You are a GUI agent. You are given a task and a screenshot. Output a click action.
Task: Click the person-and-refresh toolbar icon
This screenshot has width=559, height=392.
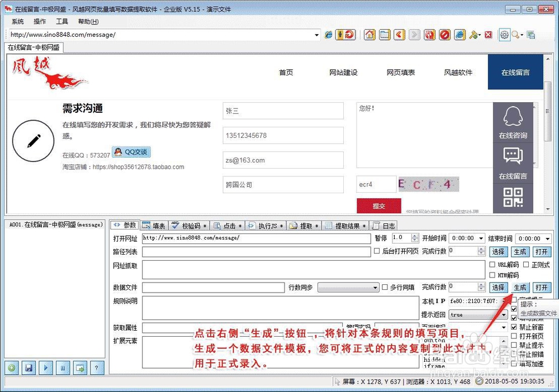pyautogui.click(x=345, y=35)
